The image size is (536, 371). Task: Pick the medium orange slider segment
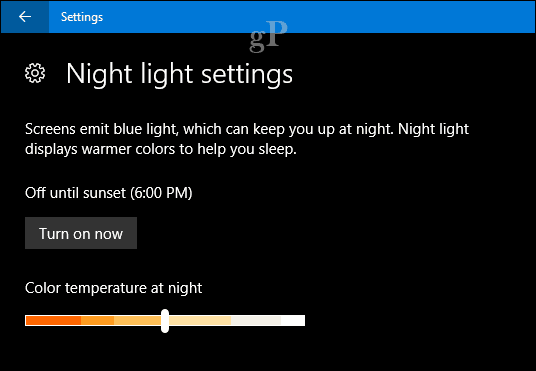pyautogui.click(x=97, y=321)
